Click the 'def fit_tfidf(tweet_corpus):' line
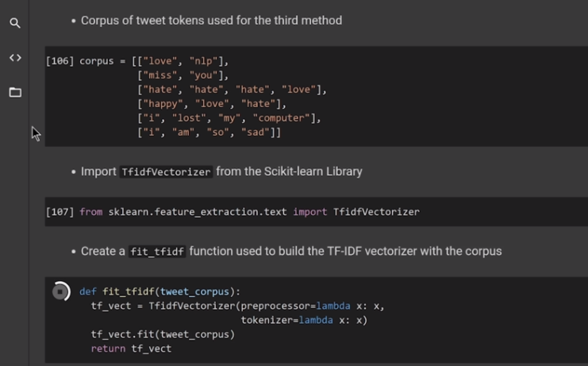588x366 pixels. [x=159, y=291]
